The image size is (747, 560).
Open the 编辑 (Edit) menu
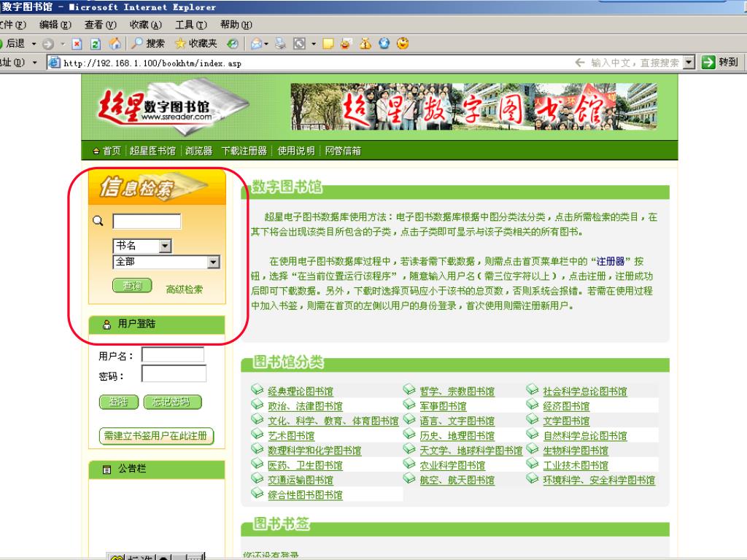[x=55, y=25]
